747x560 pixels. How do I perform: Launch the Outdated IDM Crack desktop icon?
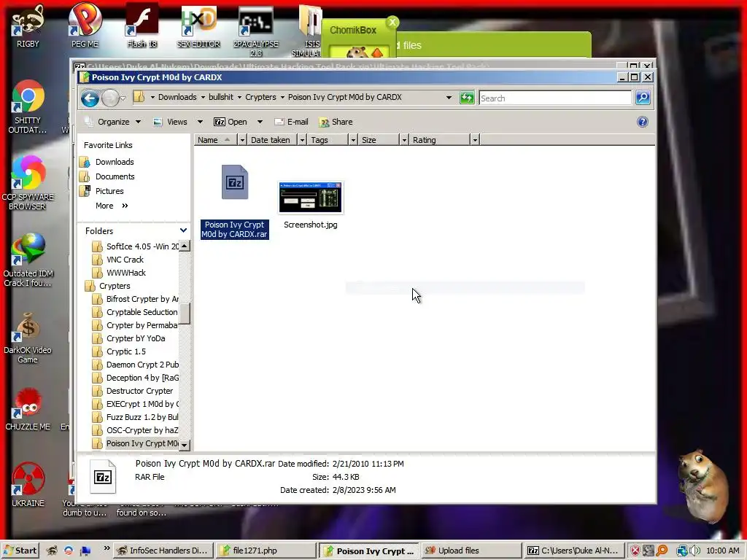[x=28, y=260]
